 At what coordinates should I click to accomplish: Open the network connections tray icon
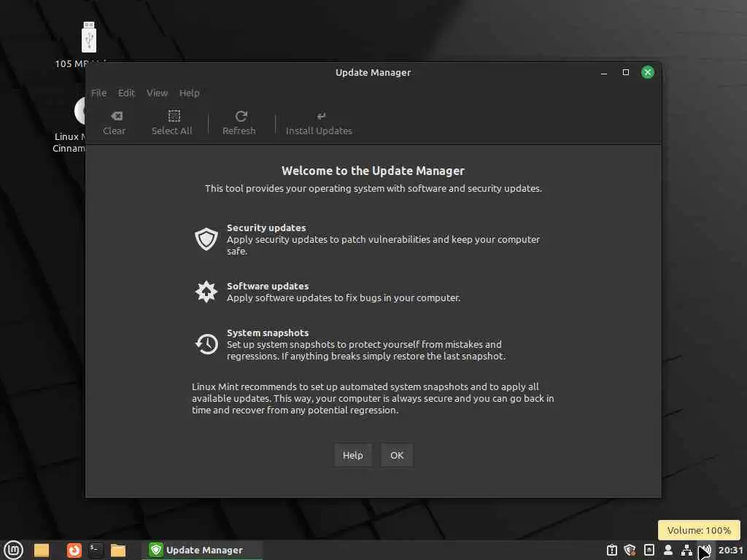[686, 550]
